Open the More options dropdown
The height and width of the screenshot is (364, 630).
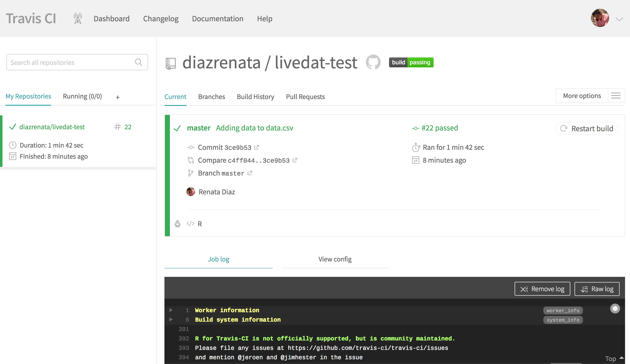582,96
